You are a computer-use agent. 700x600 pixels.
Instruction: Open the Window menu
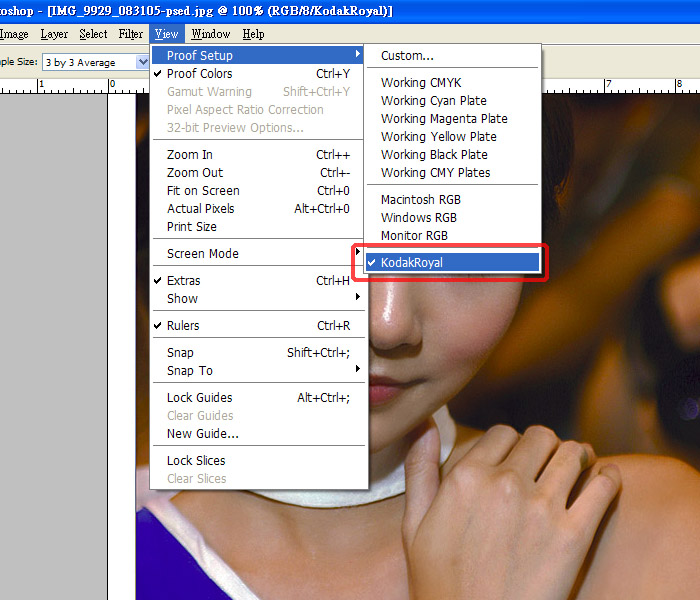[210, 34]
